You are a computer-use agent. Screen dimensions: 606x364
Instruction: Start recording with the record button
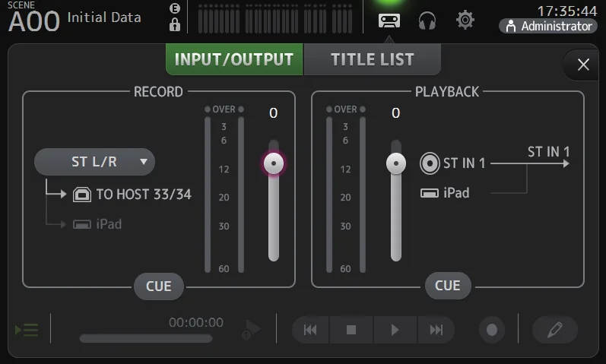492,330
